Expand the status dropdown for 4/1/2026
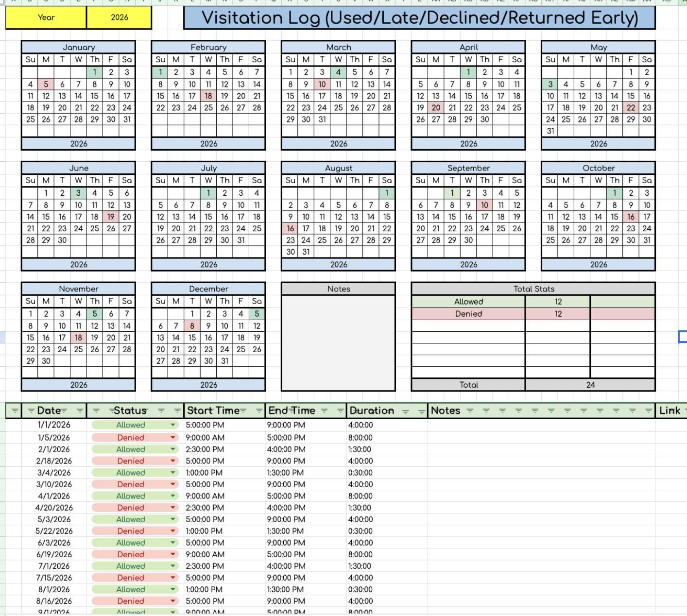 coord(172,496)
